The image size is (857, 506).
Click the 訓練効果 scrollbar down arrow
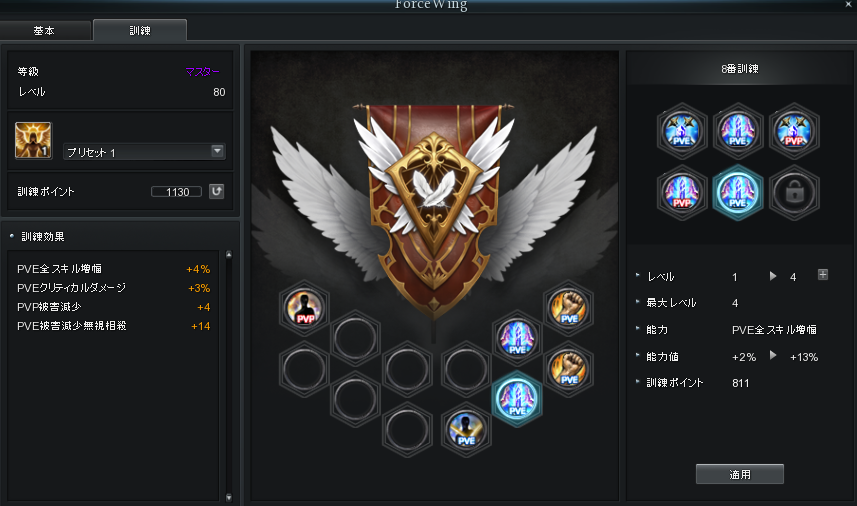pyautogui.click(x=229, y=497)
